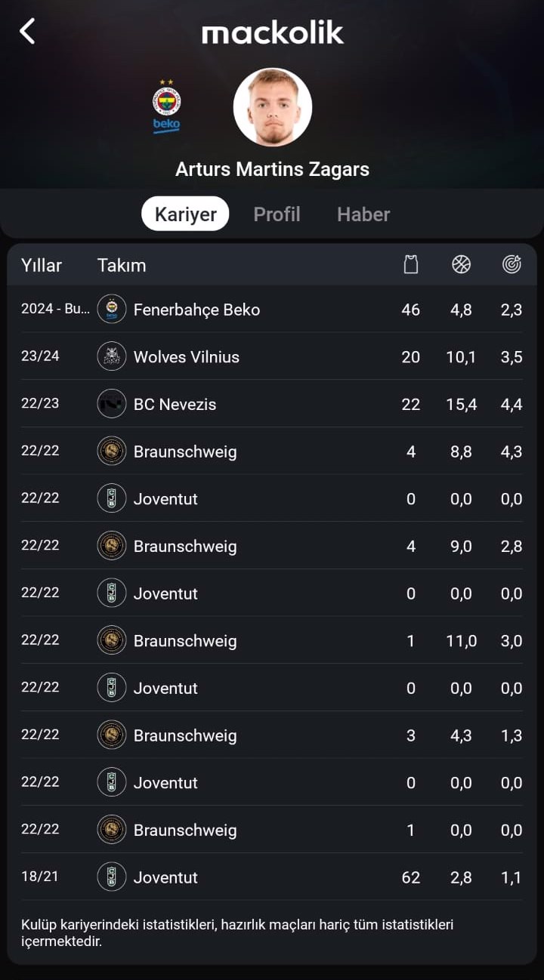Open the Wolves Vilnius team link
This screenshot has width=544, height=980.
(187, 356)
